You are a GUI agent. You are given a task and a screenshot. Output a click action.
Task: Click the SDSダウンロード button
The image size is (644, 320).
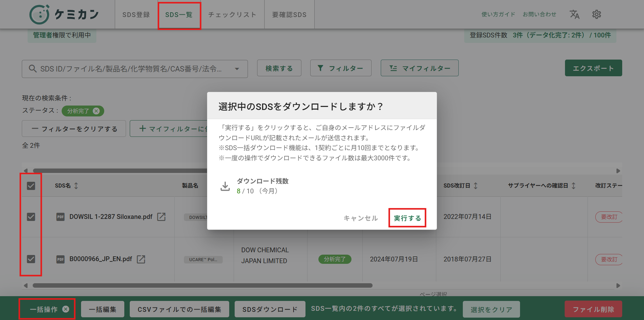pos(270,309)
